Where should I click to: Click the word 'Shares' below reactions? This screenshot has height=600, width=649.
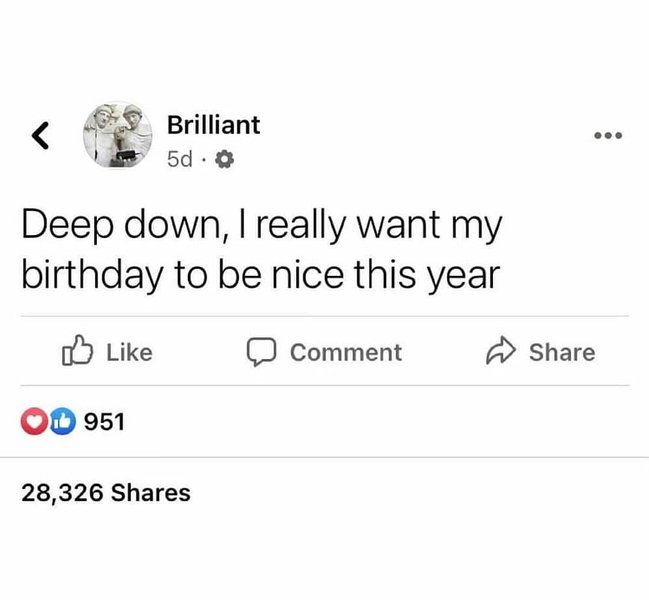151,493
